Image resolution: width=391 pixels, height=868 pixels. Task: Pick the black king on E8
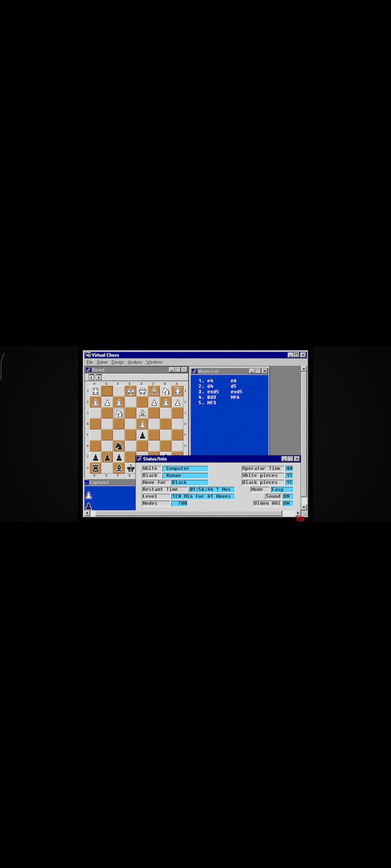tap(131, 468)
